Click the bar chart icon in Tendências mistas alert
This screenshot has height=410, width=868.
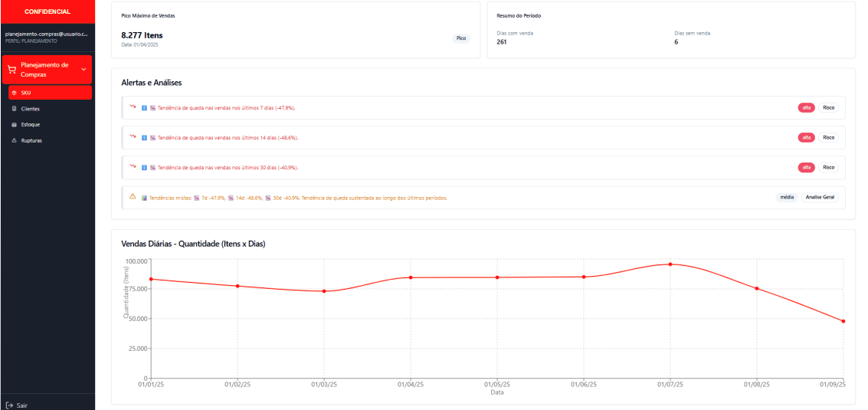coord(144,198)
